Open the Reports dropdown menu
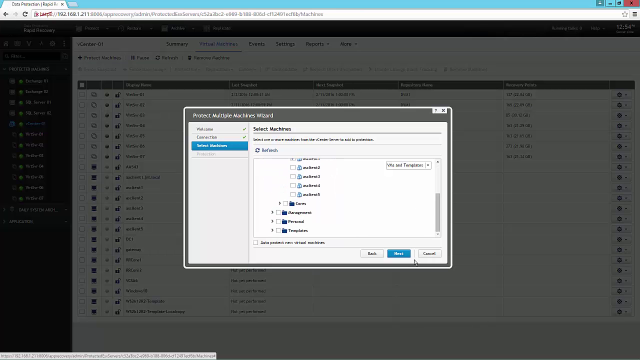 click(x=317, y=44)
